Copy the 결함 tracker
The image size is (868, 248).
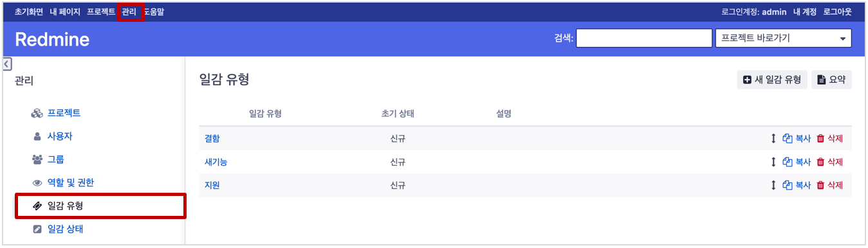[x=797, y=138]
